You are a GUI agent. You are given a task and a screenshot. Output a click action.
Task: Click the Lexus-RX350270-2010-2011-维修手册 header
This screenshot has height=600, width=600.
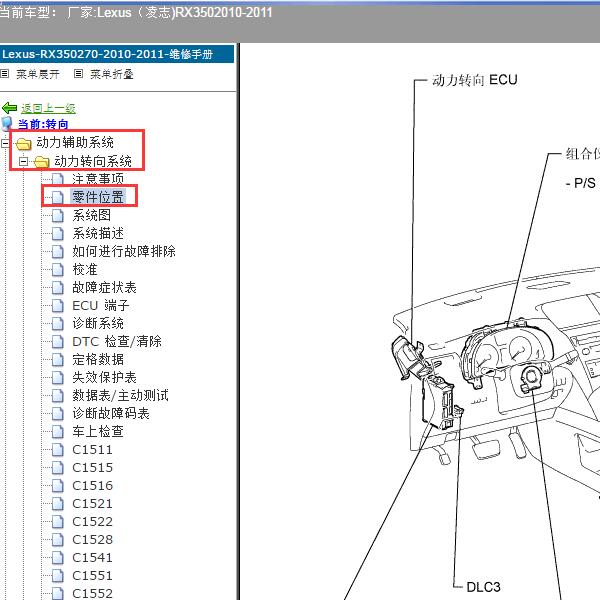[117, 54]
